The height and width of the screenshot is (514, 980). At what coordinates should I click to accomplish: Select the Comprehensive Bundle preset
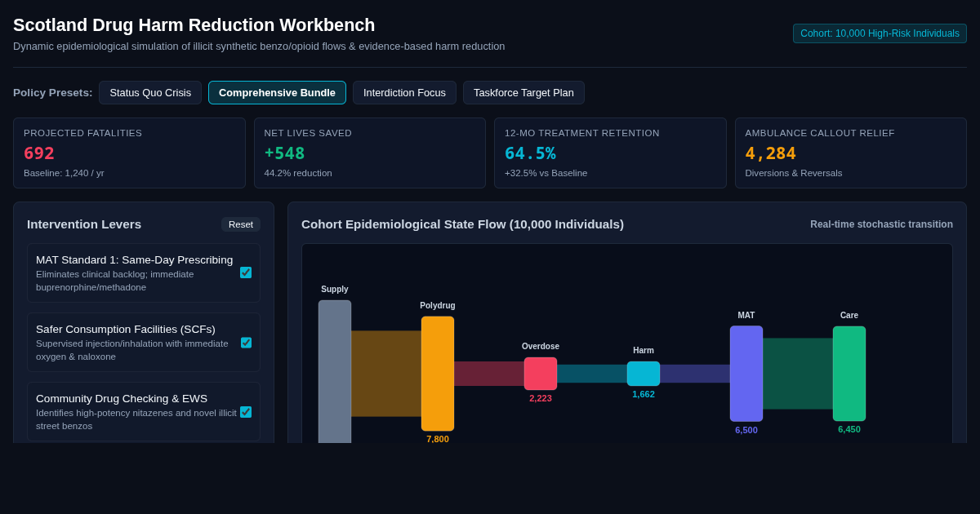[277, 92]
